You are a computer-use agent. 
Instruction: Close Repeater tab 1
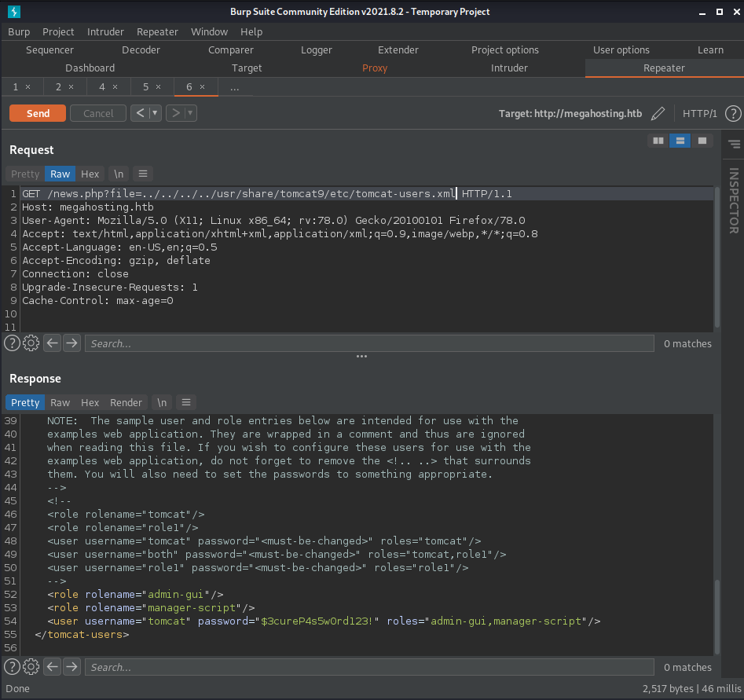(28, 87)
